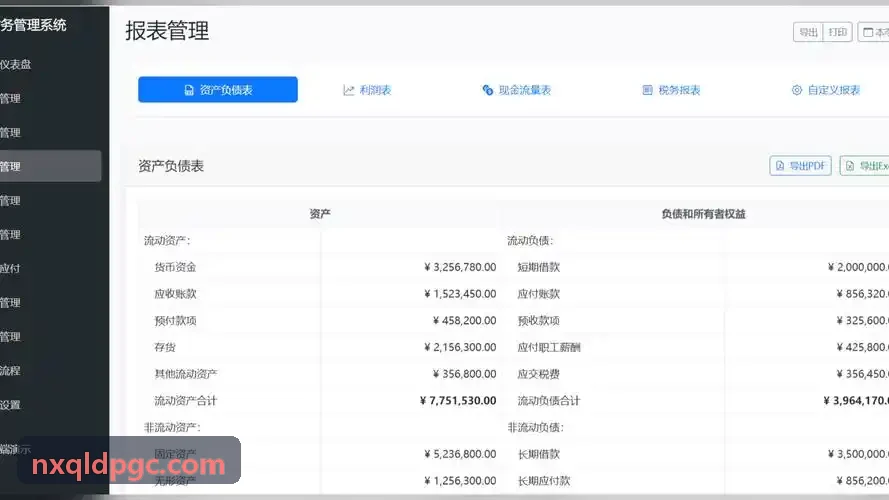This screenshot has height=500, width=889.
Task: Select the 长期借款 row label
Action: click(539, 454)
